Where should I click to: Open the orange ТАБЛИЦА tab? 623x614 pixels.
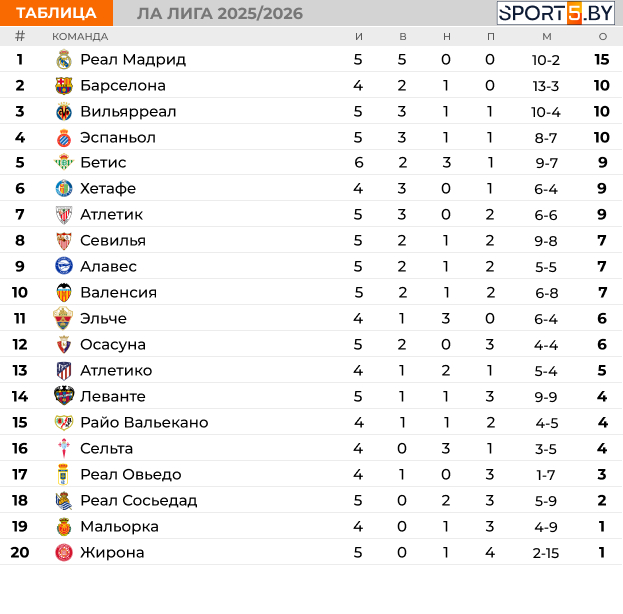(x=56, y=13)
